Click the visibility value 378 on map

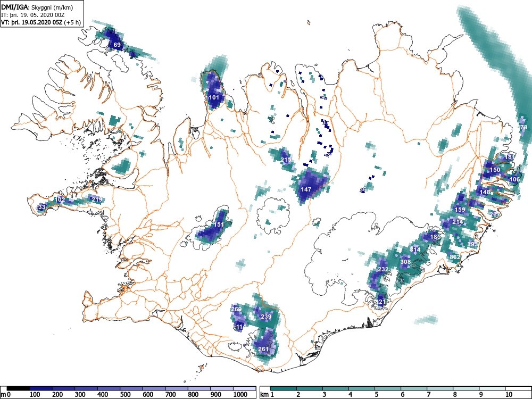pos(523,127)
